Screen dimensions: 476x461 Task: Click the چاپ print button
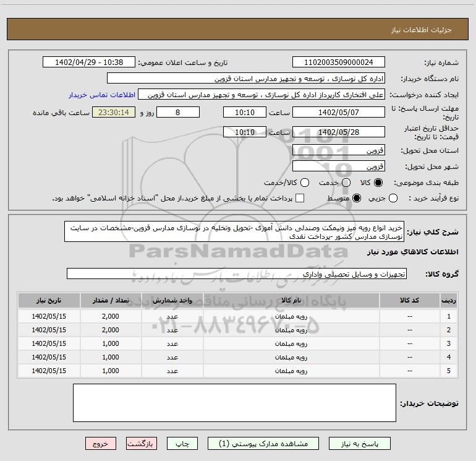pos(182,444)
